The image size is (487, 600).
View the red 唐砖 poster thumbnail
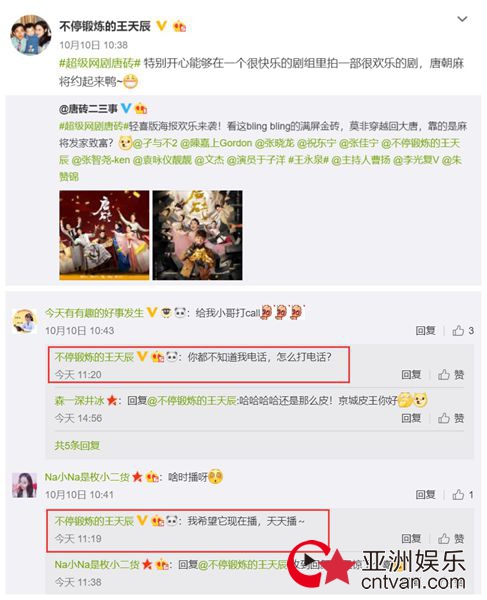(104, 235)
